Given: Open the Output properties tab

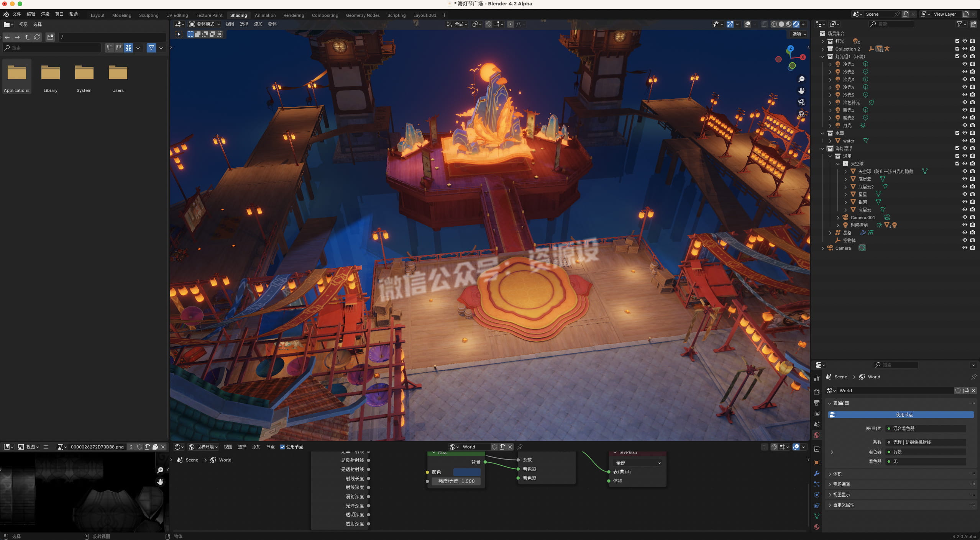Looking at the screenshot, I should [x=817, y=403].
